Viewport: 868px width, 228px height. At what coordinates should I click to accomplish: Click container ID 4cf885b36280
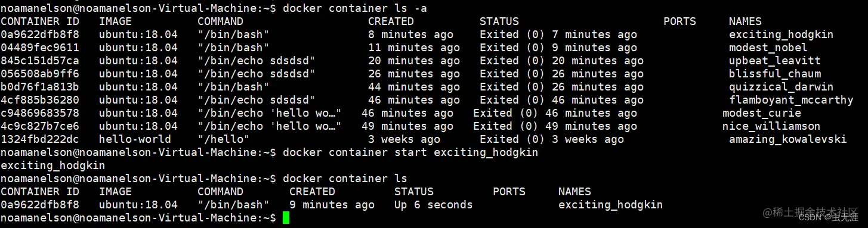coord(39,100)
